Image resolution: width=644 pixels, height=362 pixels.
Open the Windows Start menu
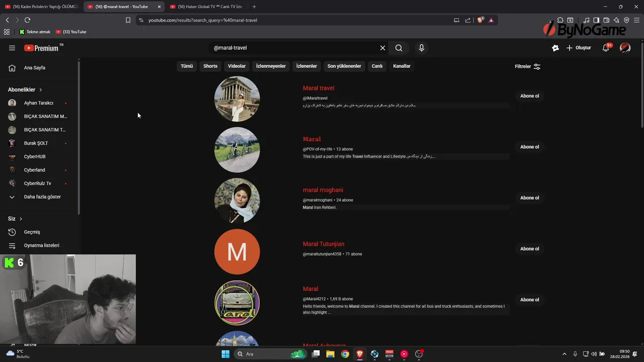tap(225, 354)
